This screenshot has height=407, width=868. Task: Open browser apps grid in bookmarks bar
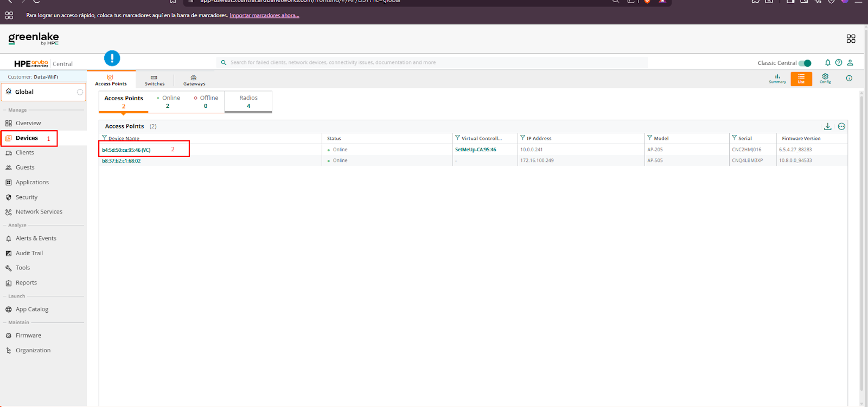tap(9, 15)
